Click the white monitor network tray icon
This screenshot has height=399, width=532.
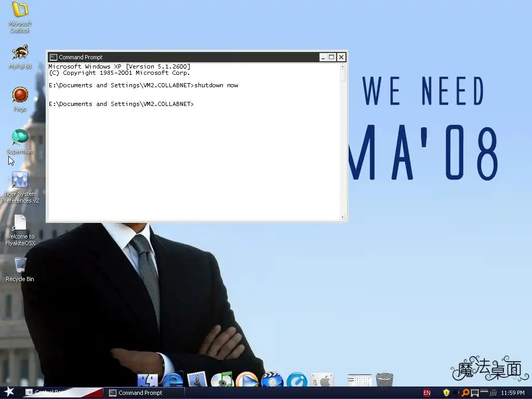pyautogui.click(x=475, y=393)
